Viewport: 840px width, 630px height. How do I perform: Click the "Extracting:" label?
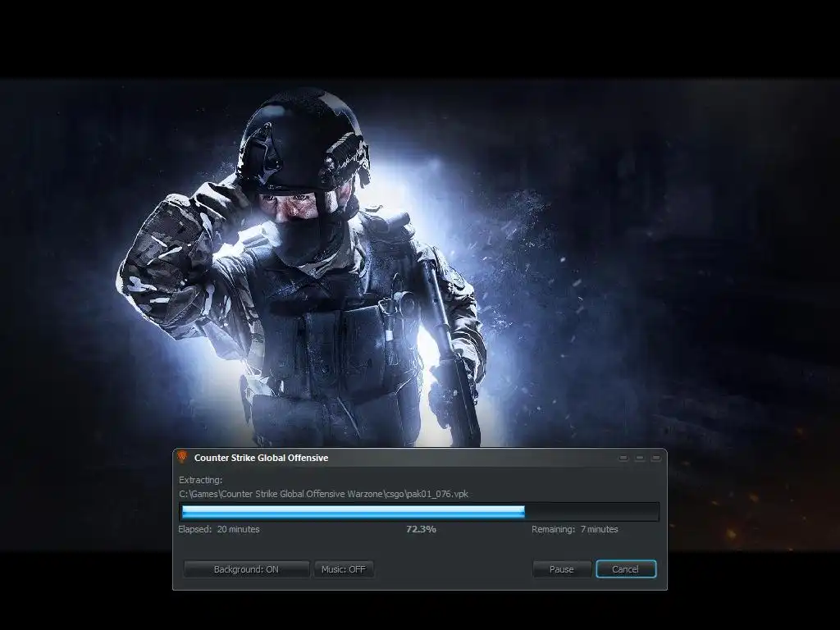pos(200,480)
